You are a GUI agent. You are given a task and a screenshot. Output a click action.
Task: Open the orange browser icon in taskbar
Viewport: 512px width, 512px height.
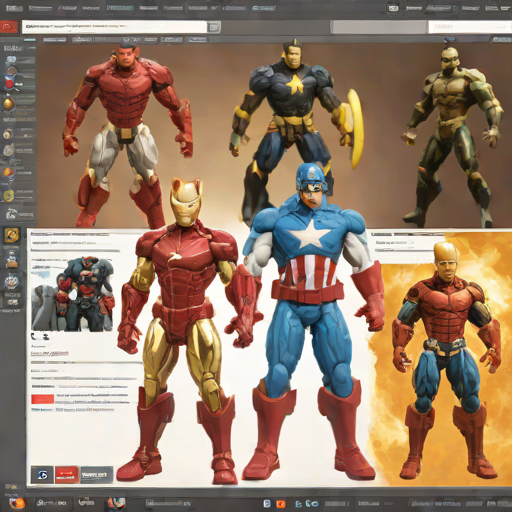coord(17,503)
